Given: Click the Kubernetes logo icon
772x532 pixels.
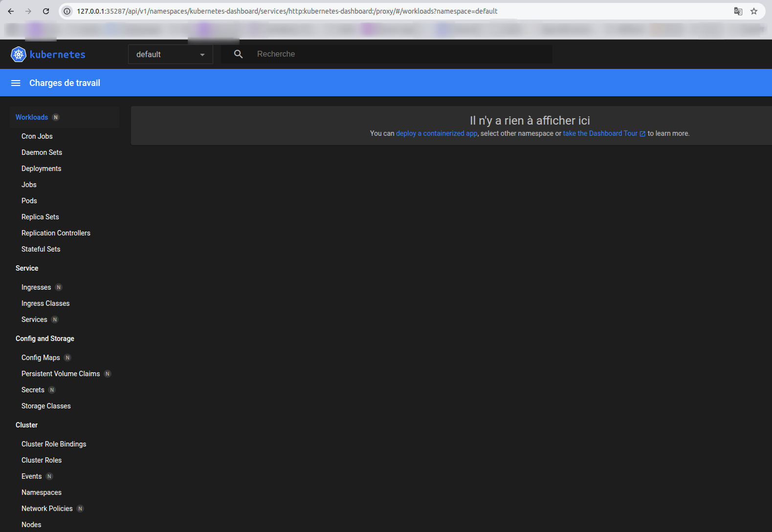Looking at the screenshot, I should point(19,54).
